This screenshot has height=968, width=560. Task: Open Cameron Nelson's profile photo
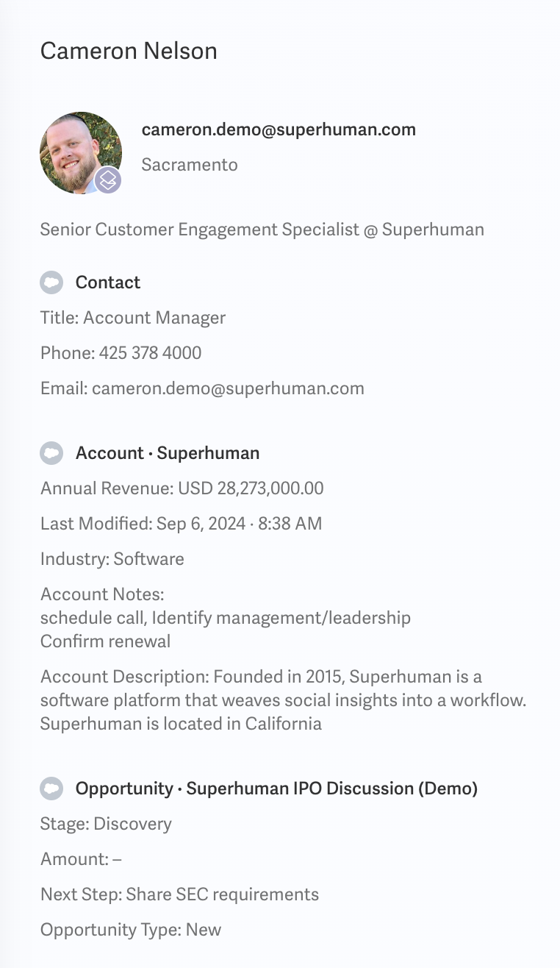click(x=81, y=153)
